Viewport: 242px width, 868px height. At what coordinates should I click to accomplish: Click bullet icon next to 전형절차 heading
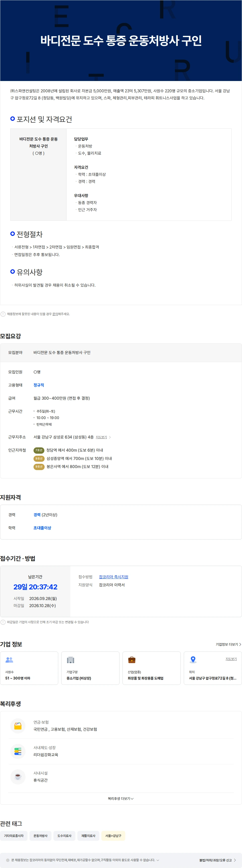click(x=12, y=233)
